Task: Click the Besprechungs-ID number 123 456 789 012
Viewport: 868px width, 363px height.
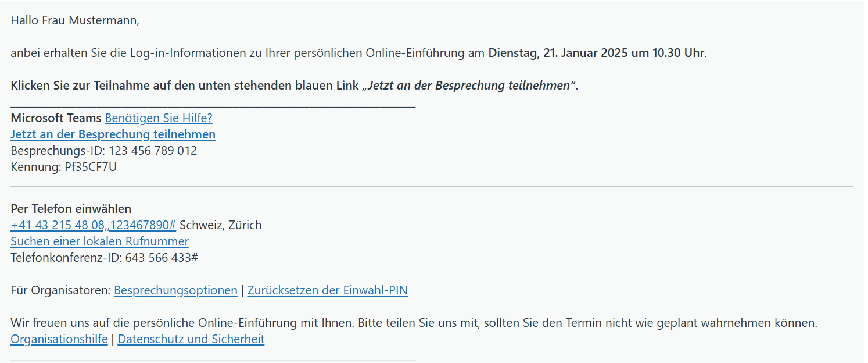Action: tap(153, 151)
